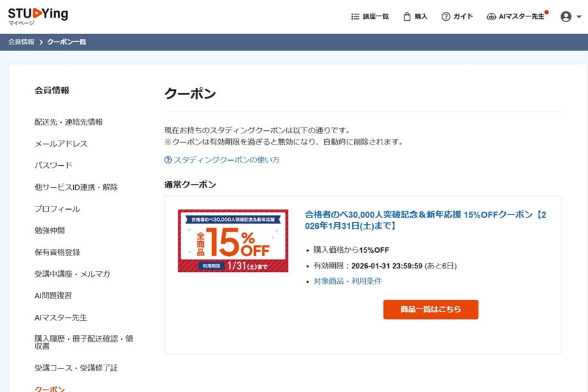Image resolution: width=588 pixels, height=392 pixels.
Task: Click the STUDYing logo
Action: click(37, 14)
